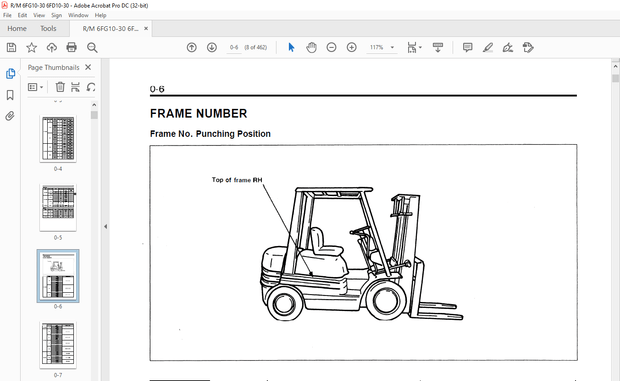Go to the next page with the down arrow
Viewport: 620px width, 381px height.
pyautogui.click(x=212, y=47)
